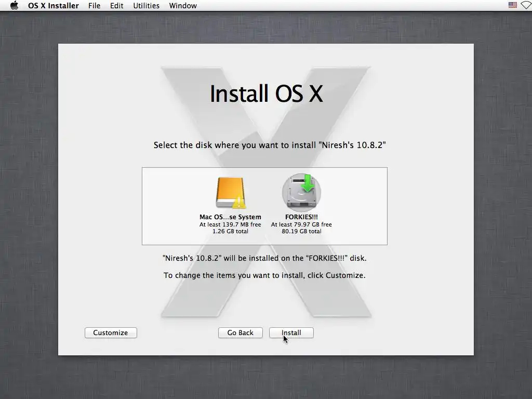Click "At least 139.7 MB free" text
Image resolution: width=532 pixels, height=399 pixels.
pos(230,224)
